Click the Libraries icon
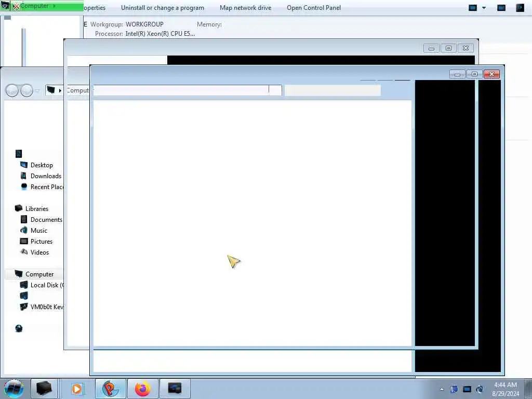 tap(19, 208)
